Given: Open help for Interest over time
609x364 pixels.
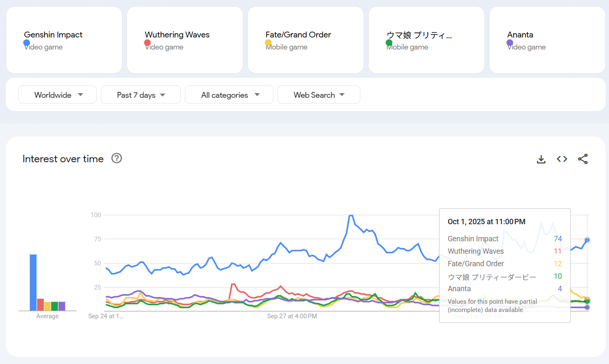Looking at the screenshot, I should tap(117, 158).
